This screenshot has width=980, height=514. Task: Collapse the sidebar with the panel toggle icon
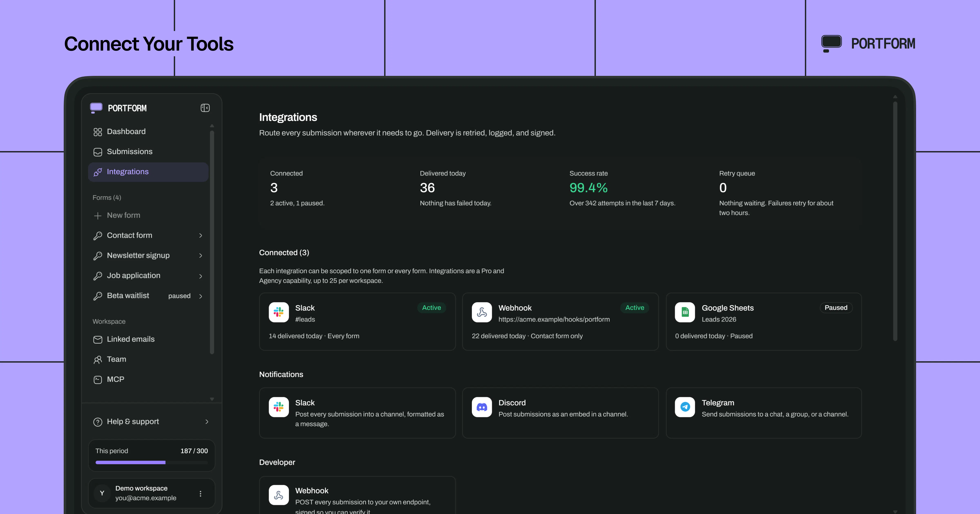pos(205,108)
